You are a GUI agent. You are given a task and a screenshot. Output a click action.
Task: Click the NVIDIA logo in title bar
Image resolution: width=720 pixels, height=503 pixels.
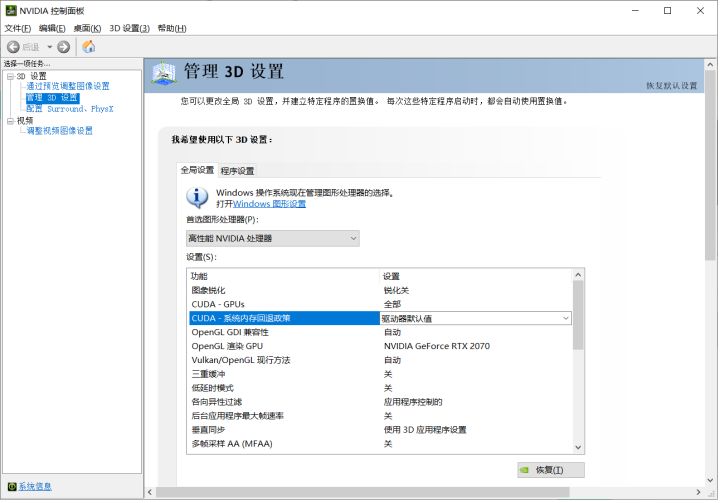tap(11, 11)
